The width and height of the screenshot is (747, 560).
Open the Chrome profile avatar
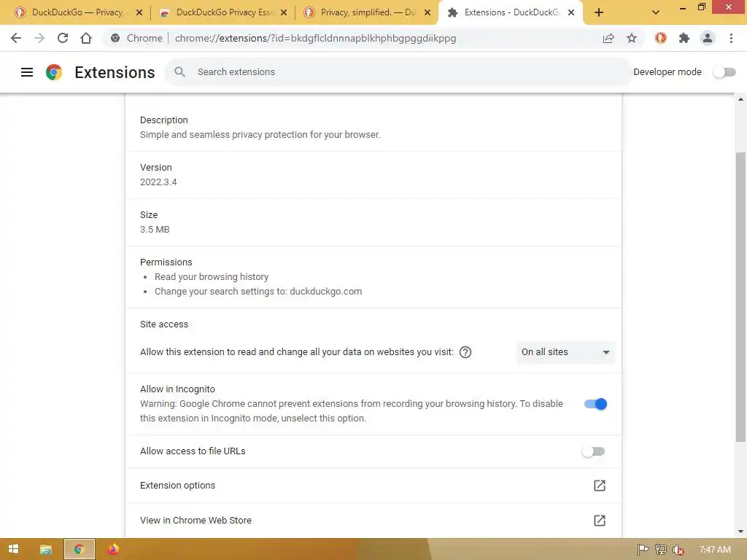[x=708, y=38]
